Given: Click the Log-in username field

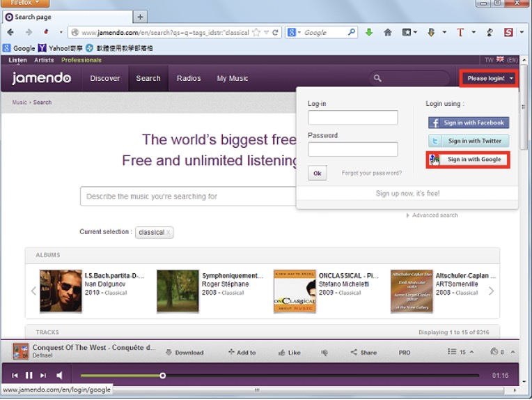Looking at the screenshot, I should point(353,118).
